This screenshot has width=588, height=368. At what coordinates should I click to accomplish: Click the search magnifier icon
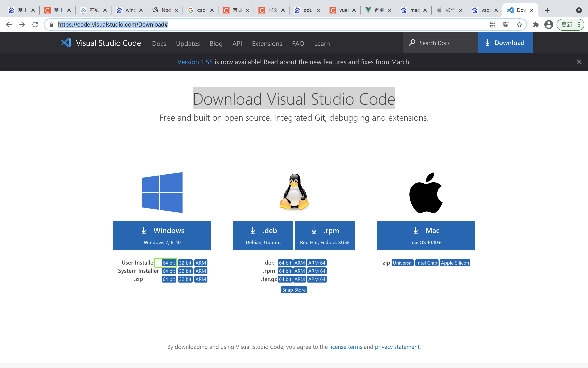pyautogui.click(x=412, y=43)
